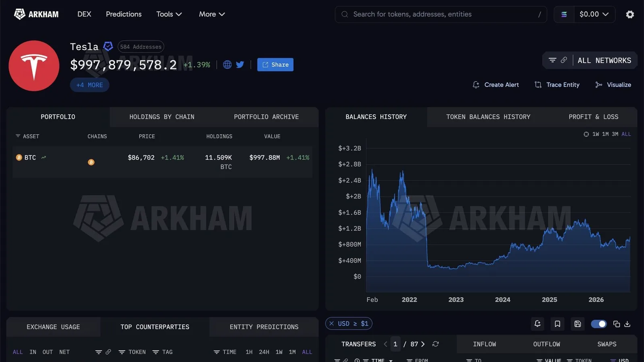The image size is (644, 362).
Task: Toggle the switch above the transfers table
Action: pos(599,324)
